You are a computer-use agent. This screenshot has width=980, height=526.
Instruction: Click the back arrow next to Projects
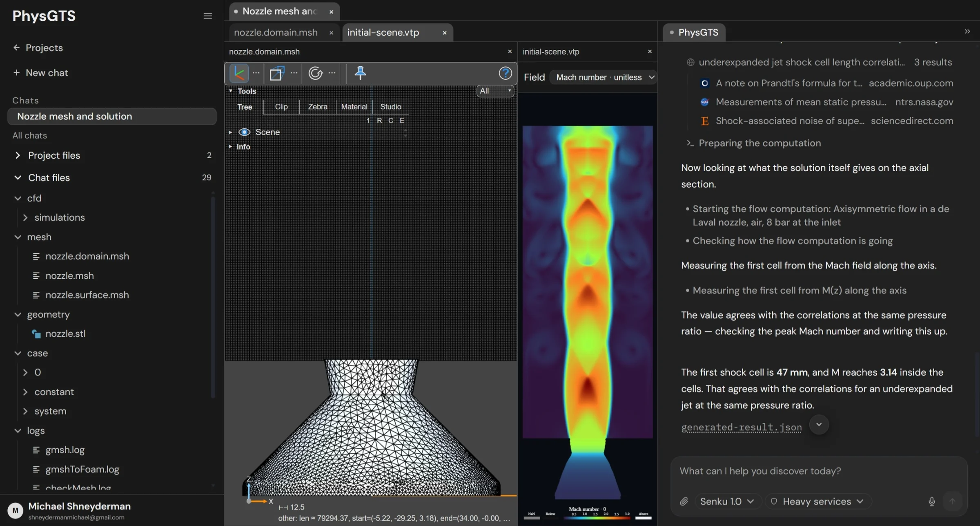pyautogui.click(x=16, y=47)
